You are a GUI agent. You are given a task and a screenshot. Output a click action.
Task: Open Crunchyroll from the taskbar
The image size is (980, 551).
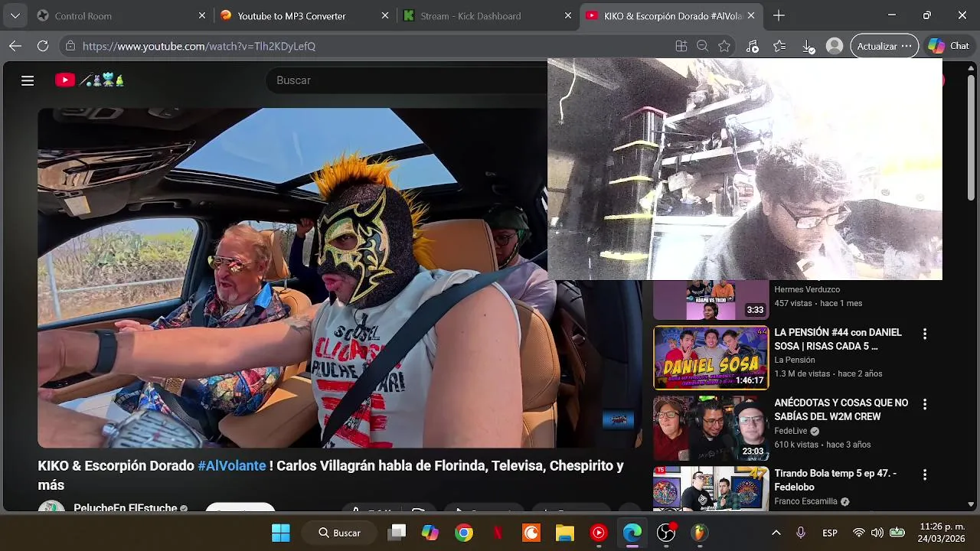click(531, 533)
